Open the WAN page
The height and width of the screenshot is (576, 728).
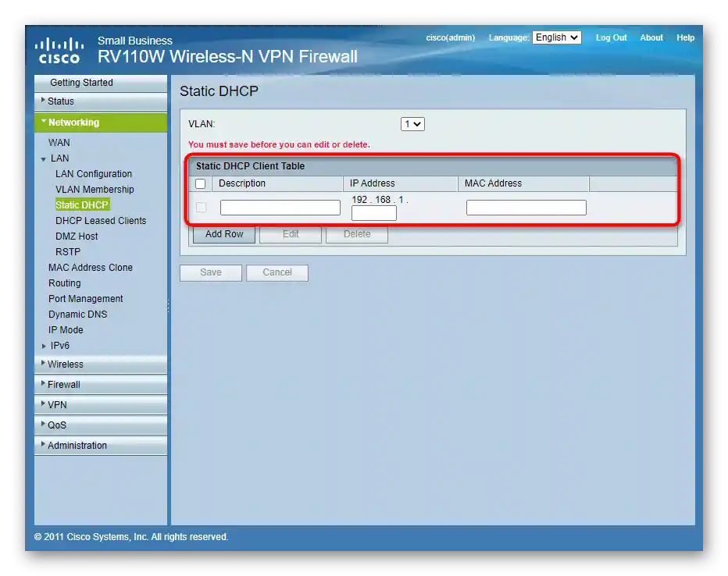tap(59, 142)
